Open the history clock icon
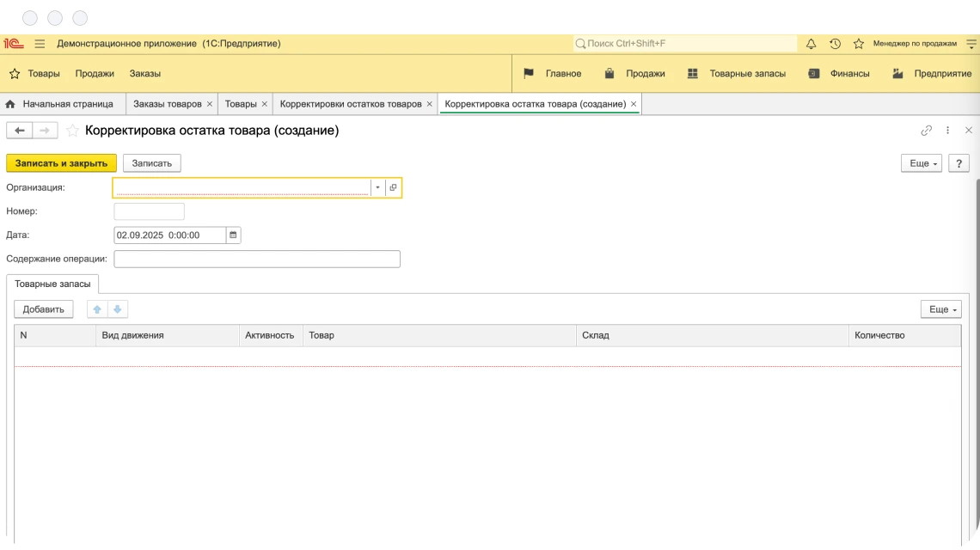980x550 pixels. (835, 44)
